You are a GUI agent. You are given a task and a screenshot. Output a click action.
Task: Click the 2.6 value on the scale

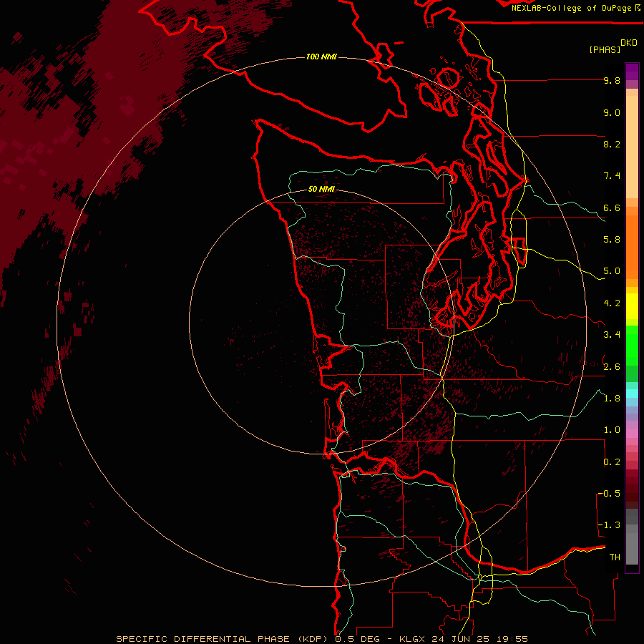612,367
